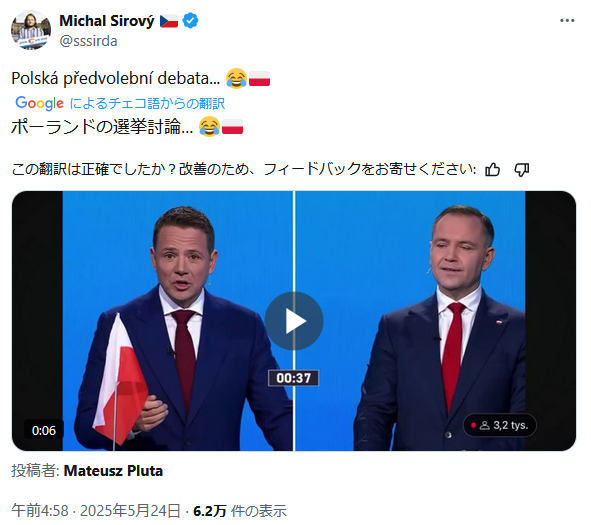
Task: Click the 3,2 tys. live viewers badge
Action: click(x=499, y=426)
